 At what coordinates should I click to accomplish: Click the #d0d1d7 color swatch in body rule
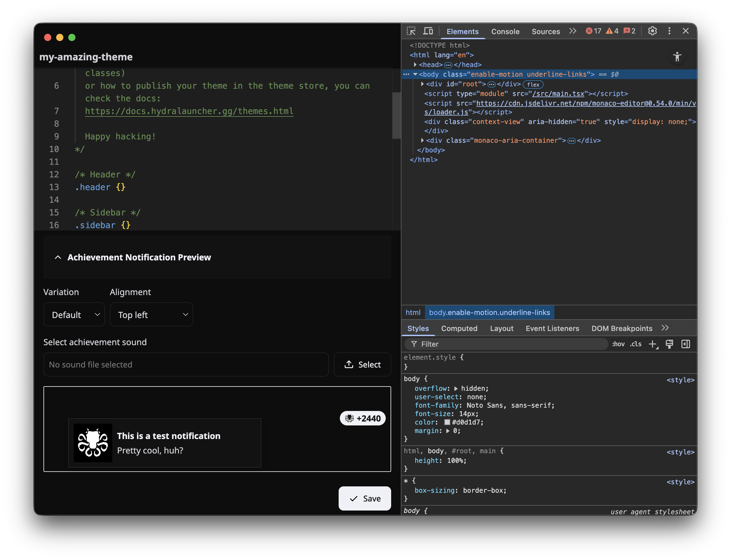[x=447, y=422]
